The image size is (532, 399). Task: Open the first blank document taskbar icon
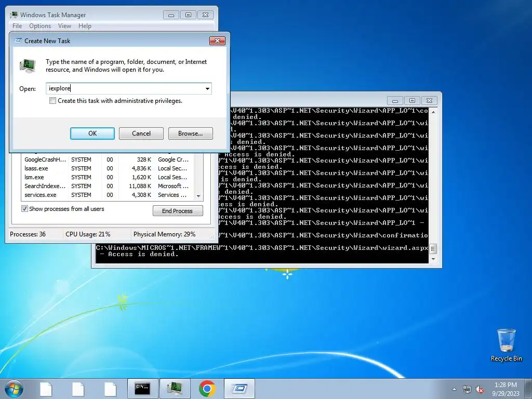click(x=46, y=389)
